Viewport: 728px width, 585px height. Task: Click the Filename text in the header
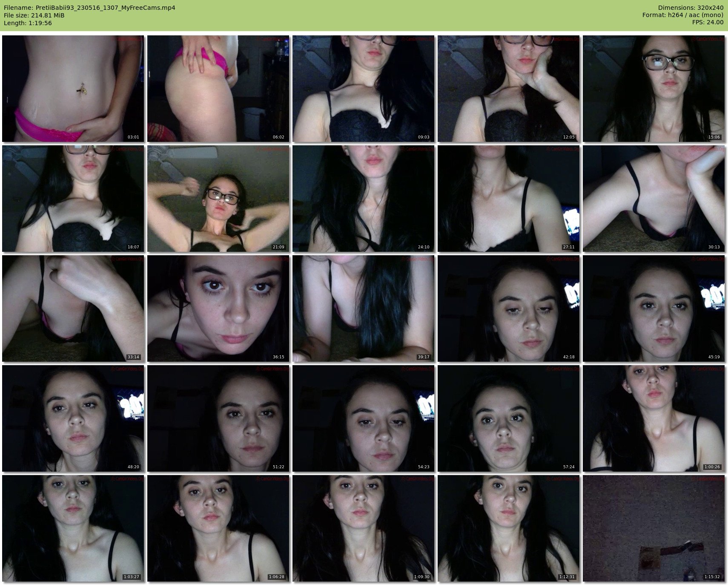click(89, 8)
